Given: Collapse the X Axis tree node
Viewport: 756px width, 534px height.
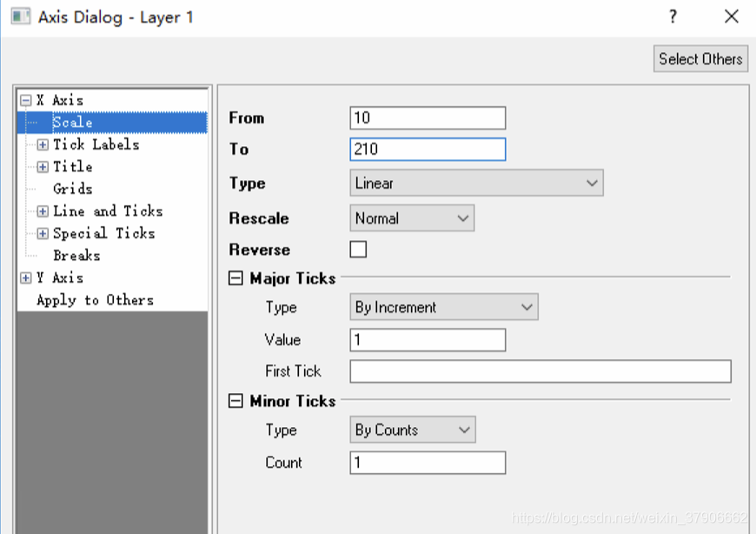Looking at the screenshot, I should [x=26, y=100].
